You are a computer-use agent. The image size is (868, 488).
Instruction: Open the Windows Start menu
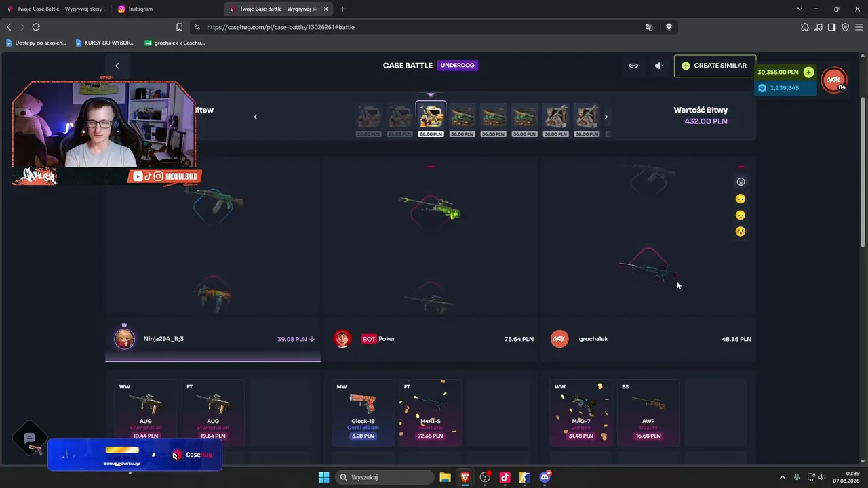[x=323, y=477]
